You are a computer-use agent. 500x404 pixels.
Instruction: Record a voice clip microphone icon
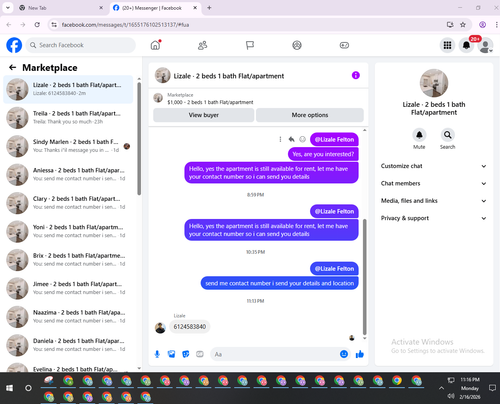pos(157,354)
